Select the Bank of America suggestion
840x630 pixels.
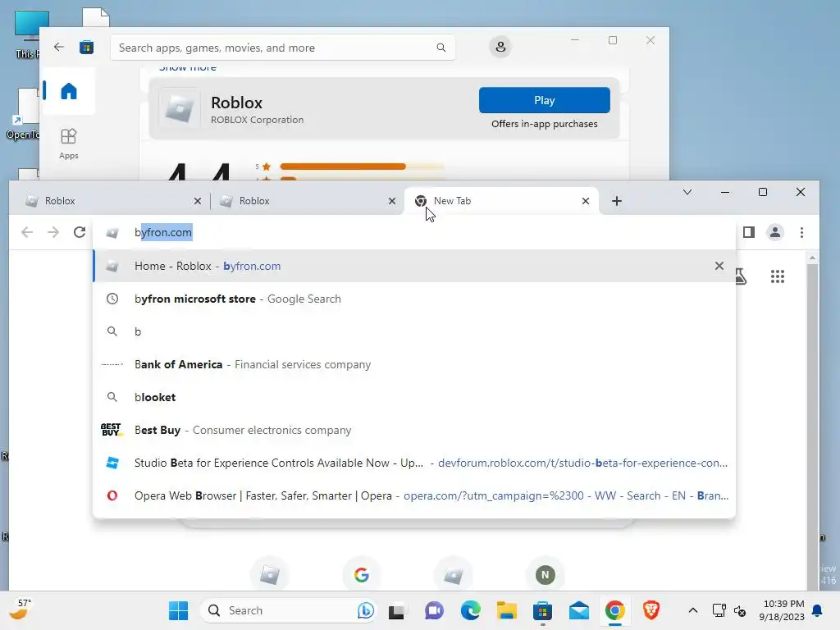coord(414,364)
